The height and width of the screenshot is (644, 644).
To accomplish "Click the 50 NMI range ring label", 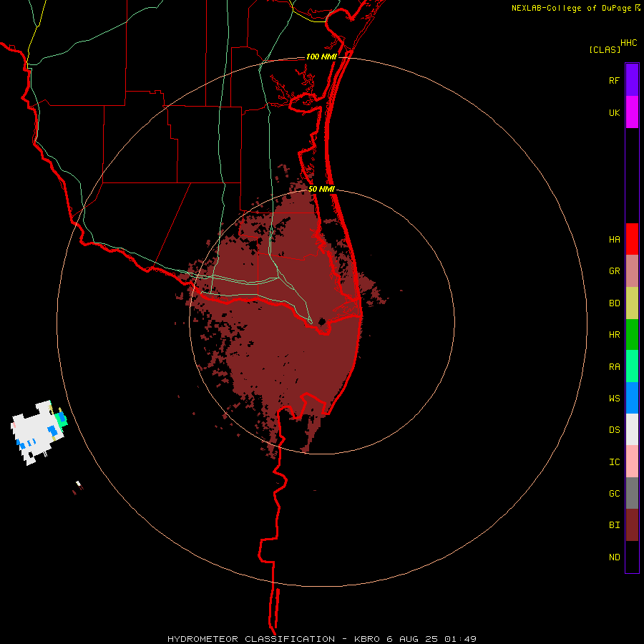I will (321, 189).
